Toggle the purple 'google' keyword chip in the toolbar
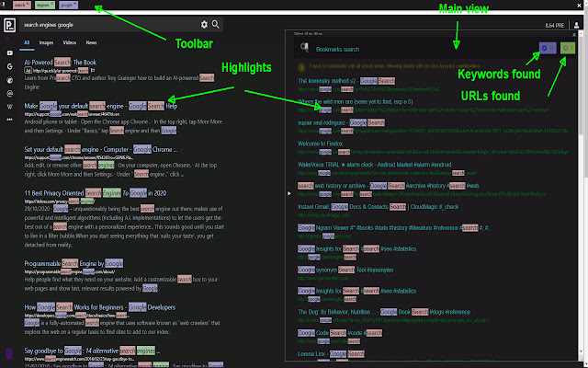588x368 pixels. [x=68, y=5]
